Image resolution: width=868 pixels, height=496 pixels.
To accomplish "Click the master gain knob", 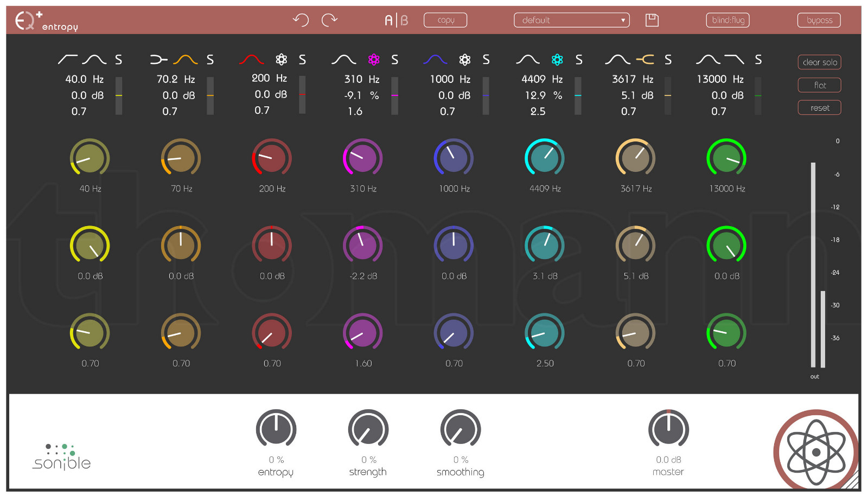I will pyautogui.click(x=668, y=429).
